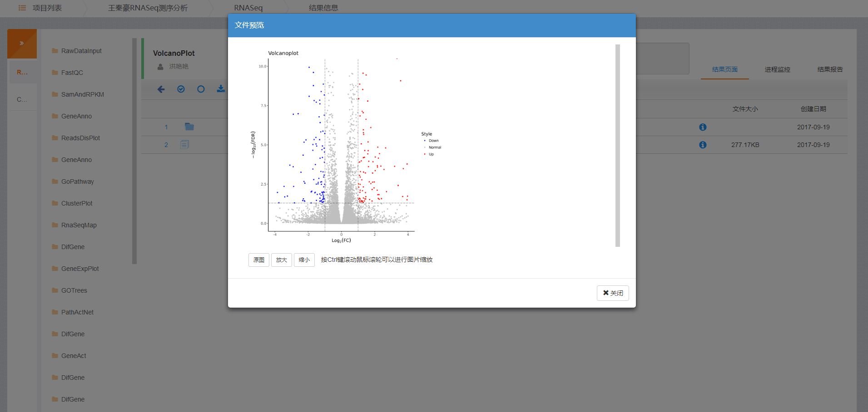Click the download icon in the toolbar
This screenshot has width=868, height=412.
point(221,89)
